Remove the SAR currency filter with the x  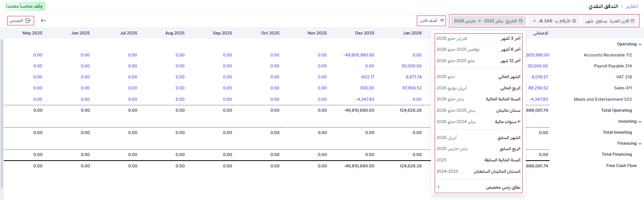point(534,21)
